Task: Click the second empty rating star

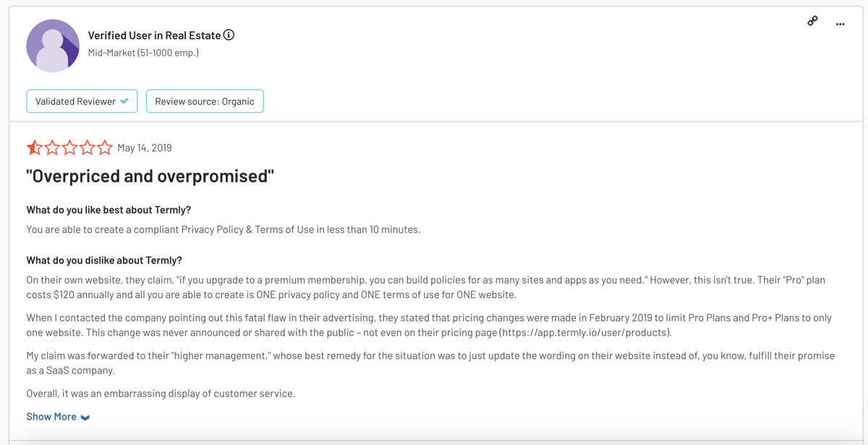Action: point(52,148)
